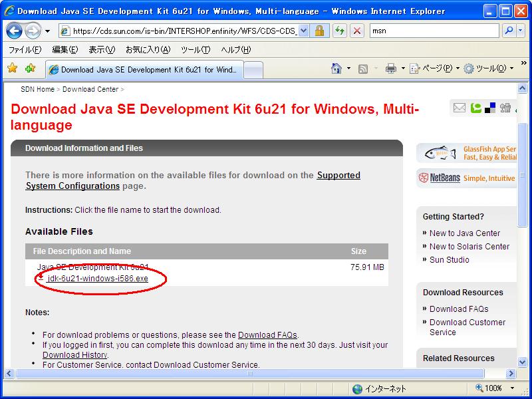Screen dimensions: 532x399
Task: Open the Favorites Center star icon
Action: (x=12, y=68)
